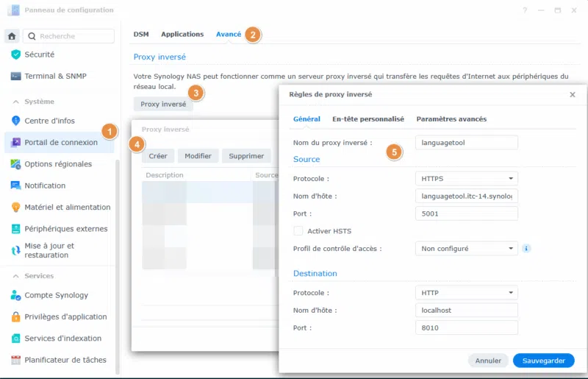This screenshot has width=588, height=379.
Task: Click the Annuler button
Action: point(488,361)
